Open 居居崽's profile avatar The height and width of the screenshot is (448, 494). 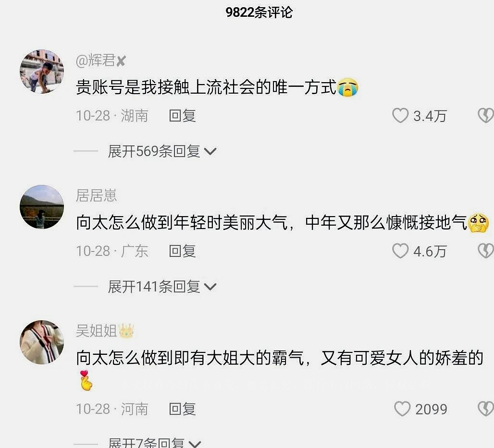point(42,207)
